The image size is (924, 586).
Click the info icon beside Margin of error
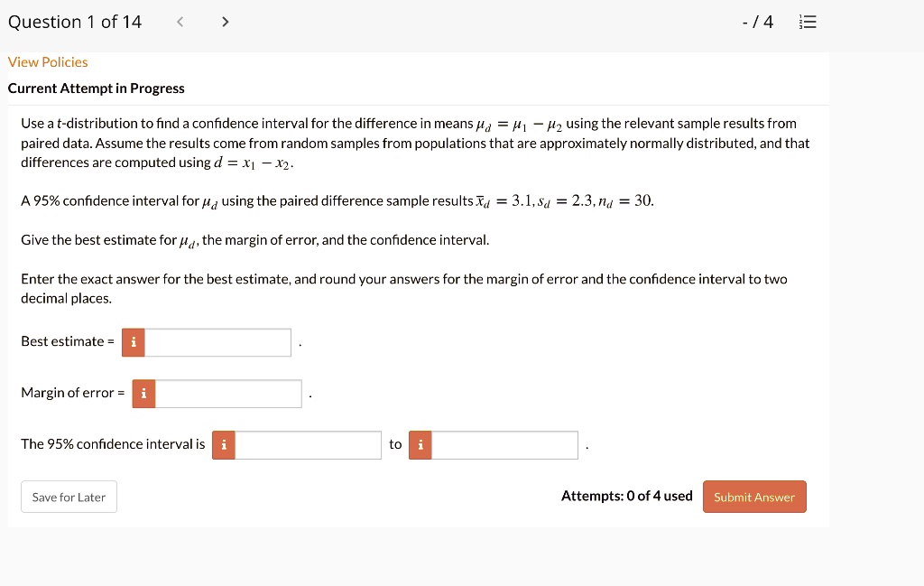[x=143, y=394]
